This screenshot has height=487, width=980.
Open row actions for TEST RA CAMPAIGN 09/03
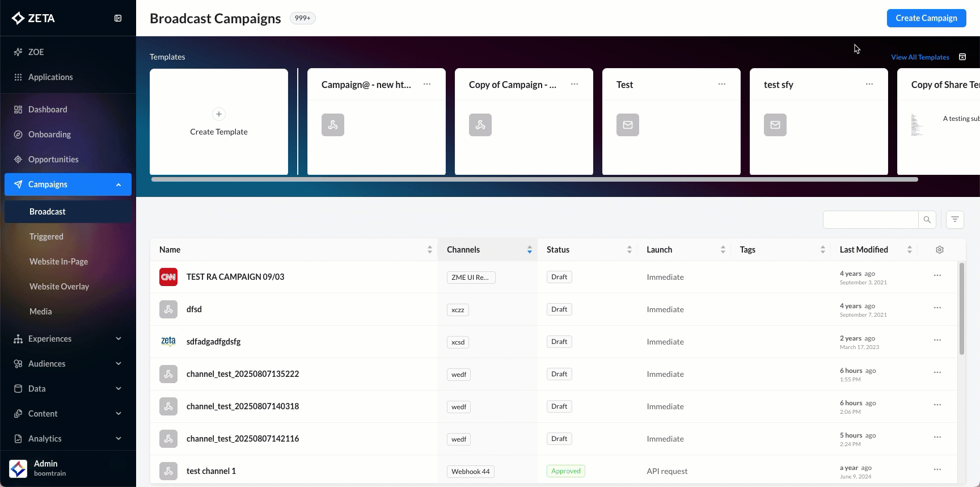point(937,275)
